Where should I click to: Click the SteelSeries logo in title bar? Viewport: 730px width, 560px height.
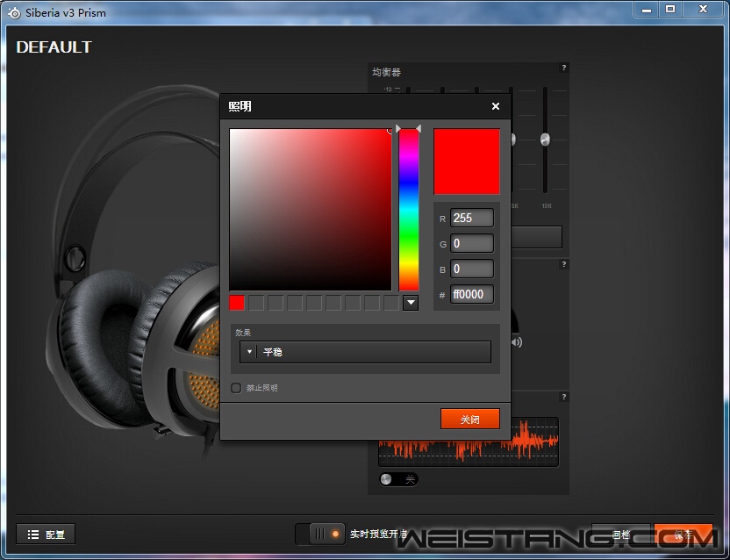pos(14,13)
